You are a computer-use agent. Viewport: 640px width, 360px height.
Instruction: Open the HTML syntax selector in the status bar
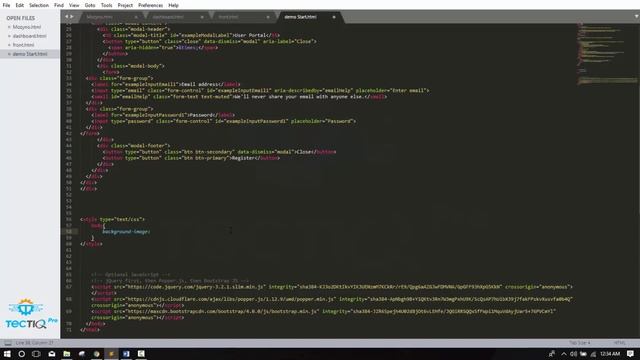pos(619,343)
